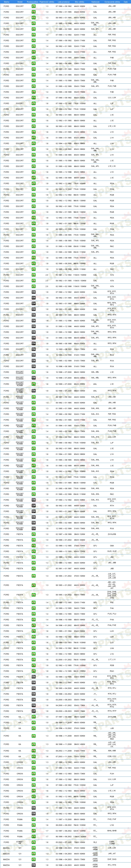Select '05.2003 -> 07.2005' production years cell
This screenshot has width=131, height=868.
(x=63, y=842)
